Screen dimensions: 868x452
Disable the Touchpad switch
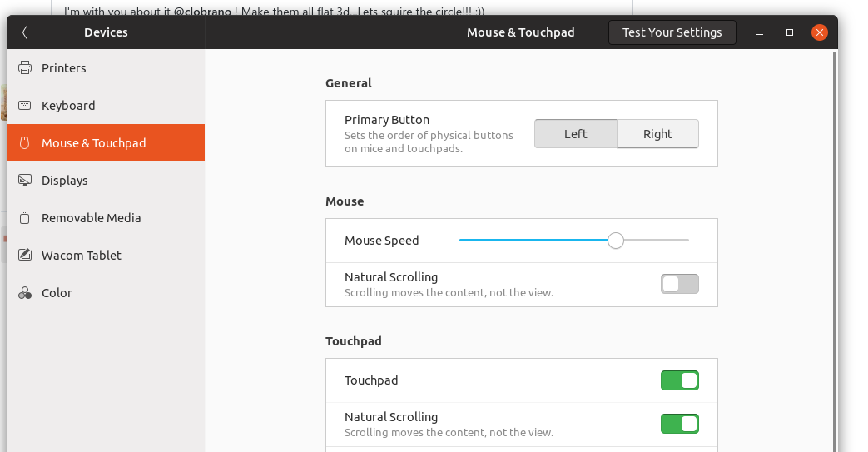click(679, 380)
